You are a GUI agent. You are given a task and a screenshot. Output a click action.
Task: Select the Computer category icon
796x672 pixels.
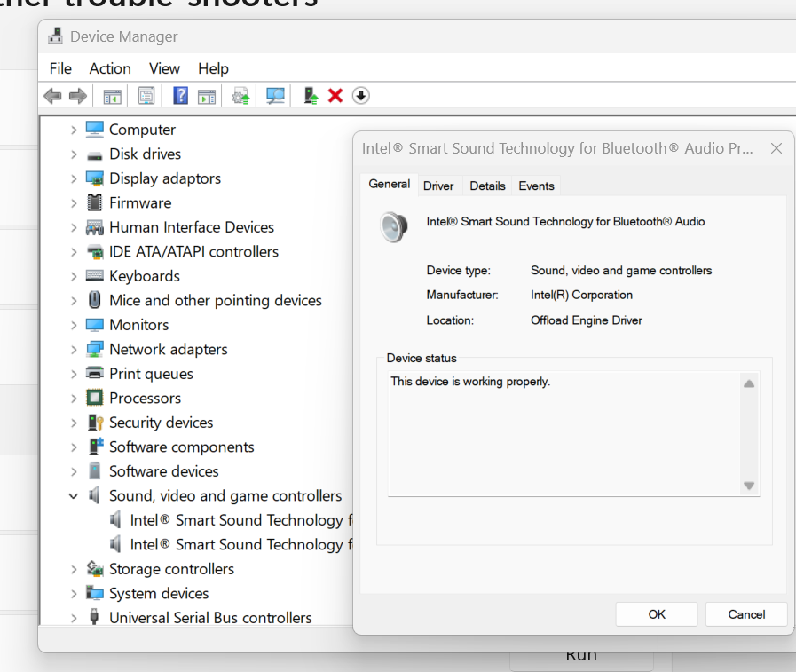pos(94,129)
